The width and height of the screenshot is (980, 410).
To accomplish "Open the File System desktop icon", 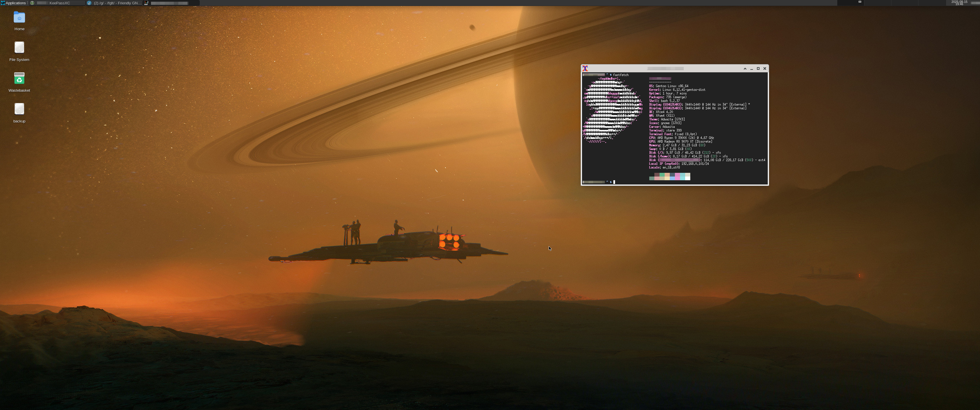I will pyautogui.click(x=19, y=48).
